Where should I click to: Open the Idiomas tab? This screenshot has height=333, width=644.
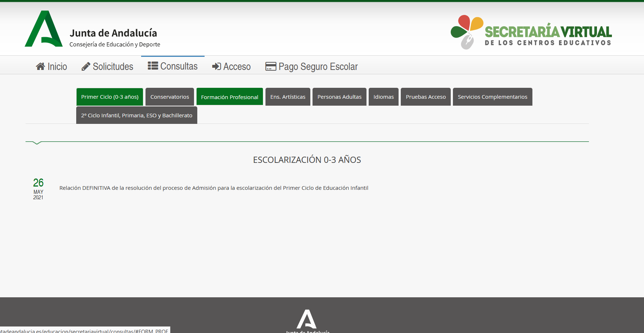384,97
